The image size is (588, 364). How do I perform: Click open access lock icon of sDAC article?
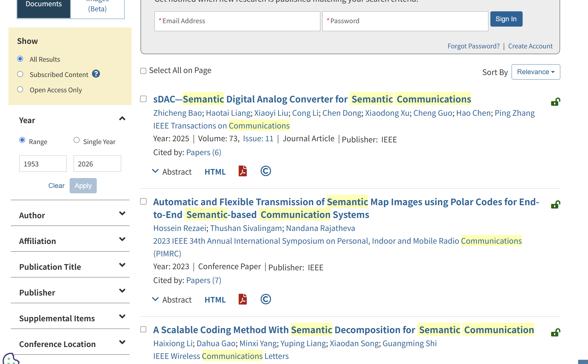pos(555,102)
